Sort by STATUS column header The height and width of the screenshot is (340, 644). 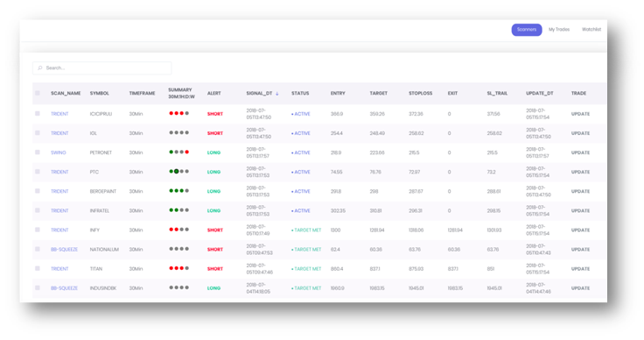tap(300, 94)
